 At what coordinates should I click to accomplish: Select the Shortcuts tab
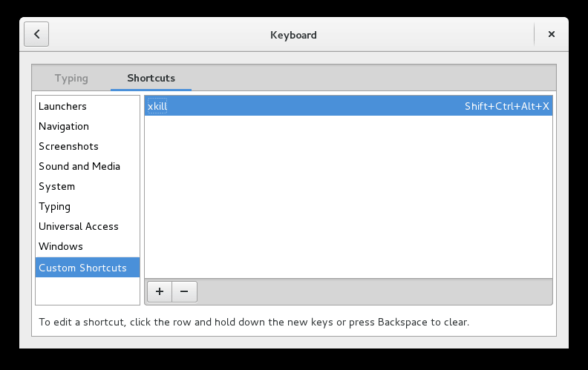151,78
